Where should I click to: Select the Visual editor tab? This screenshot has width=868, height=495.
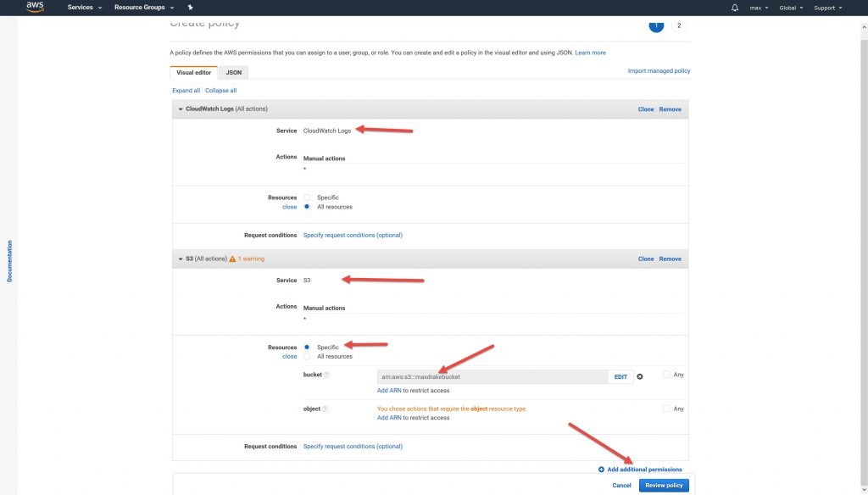point(194,73)
